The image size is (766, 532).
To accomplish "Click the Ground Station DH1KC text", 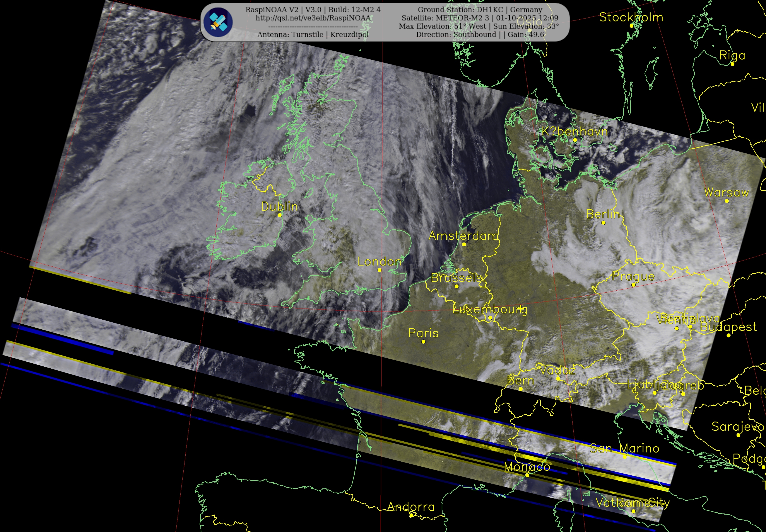I will [480, 10].
